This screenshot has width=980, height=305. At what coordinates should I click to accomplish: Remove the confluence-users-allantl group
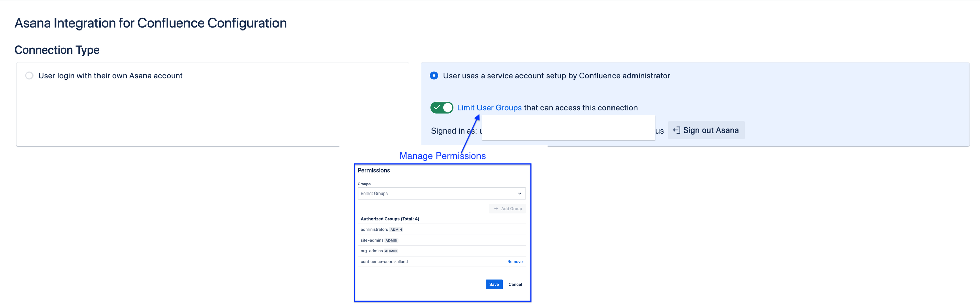click(515, 262)
